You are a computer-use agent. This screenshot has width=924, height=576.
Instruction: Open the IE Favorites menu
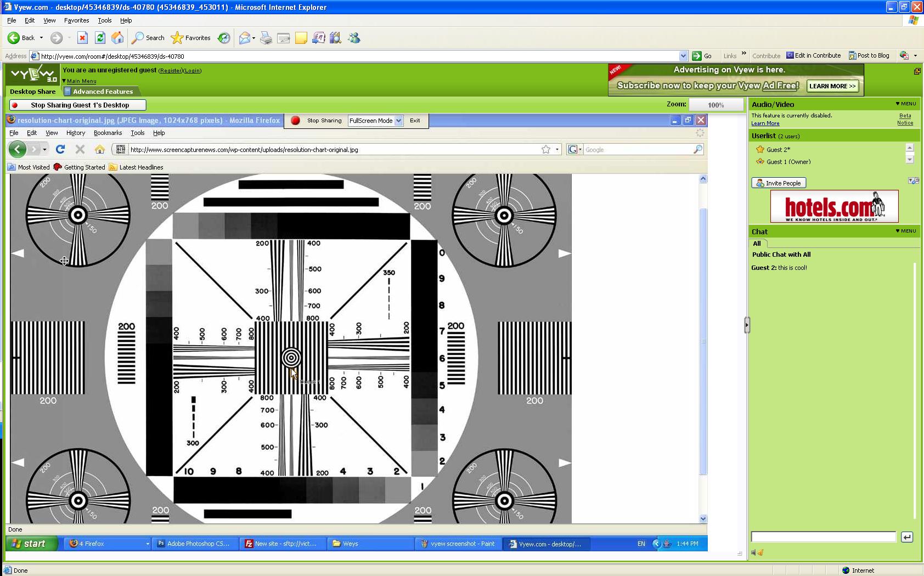76,20
